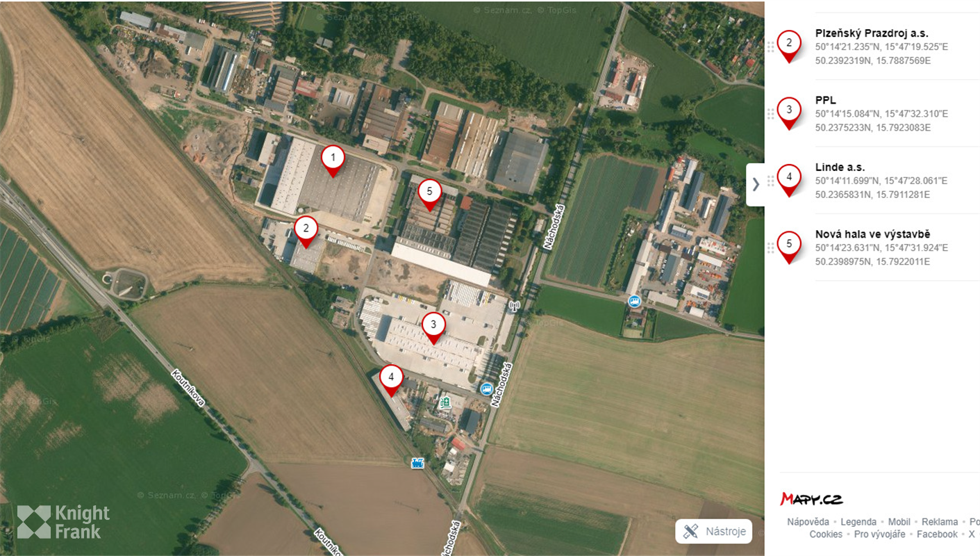The width and height of the screenshot is (980, 556).
Task: Open the Nápověda help link
Action: click(808, 522)
